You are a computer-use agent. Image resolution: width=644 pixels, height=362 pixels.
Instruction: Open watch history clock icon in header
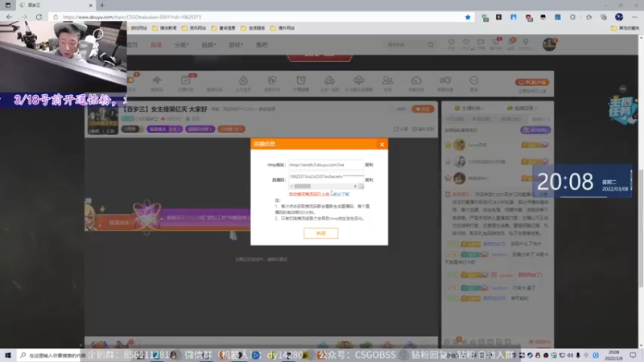(x=451, y=43)
